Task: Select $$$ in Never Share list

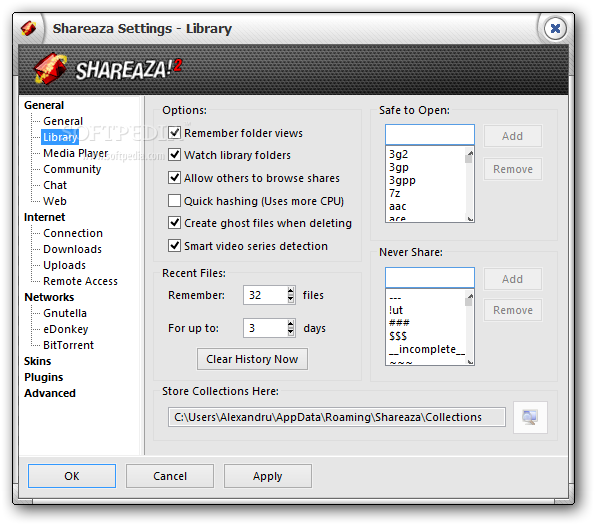Action: [x=398, y=336]
